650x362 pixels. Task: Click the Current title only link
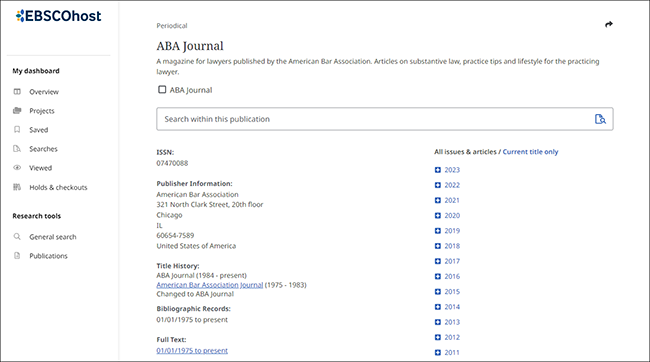(530, 152)
